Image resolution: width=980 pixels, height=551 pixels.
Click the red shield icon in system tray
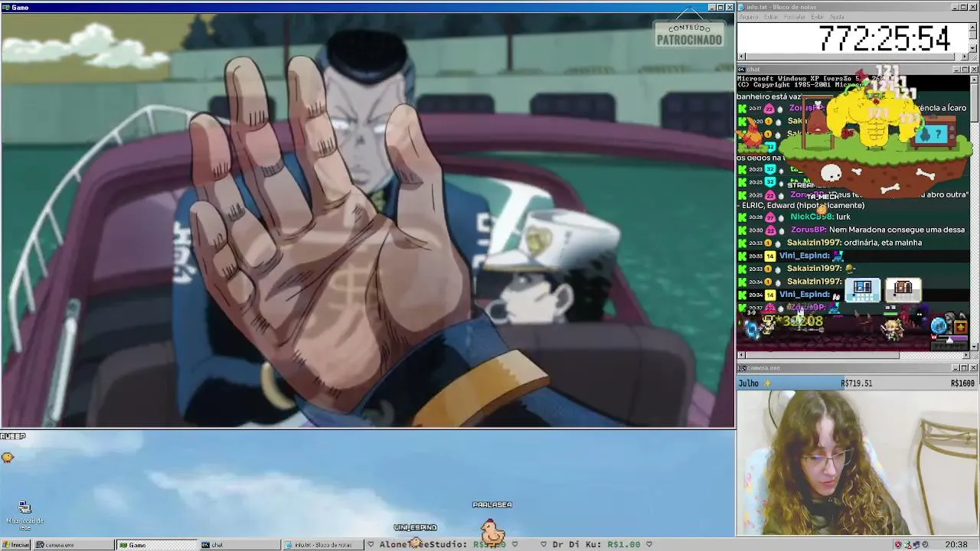tap(898, 545)
